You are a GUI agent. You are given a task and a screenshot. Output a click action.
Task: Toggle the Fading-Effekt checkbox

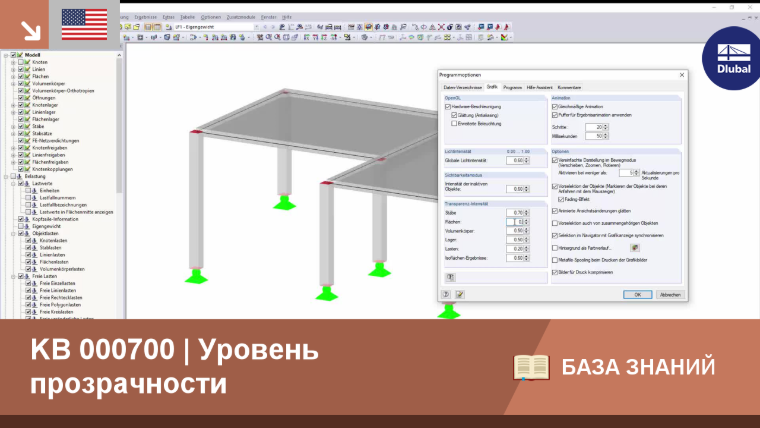point(561,199)
